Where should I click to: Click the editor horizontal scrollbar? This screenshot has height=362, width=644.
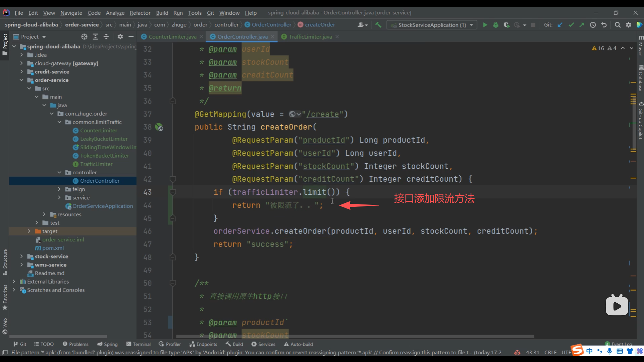[x=355, y=336]
